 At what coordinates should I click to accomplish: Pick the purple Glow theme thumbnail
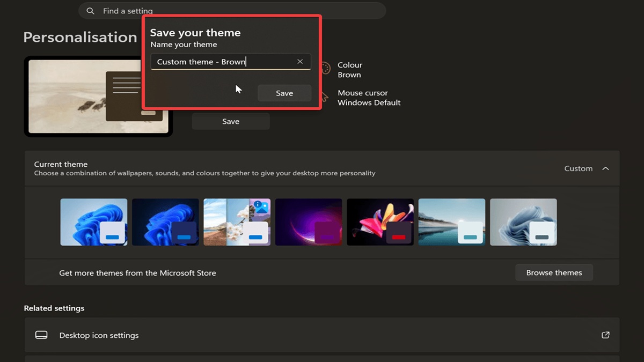click(x=309, y=222)
